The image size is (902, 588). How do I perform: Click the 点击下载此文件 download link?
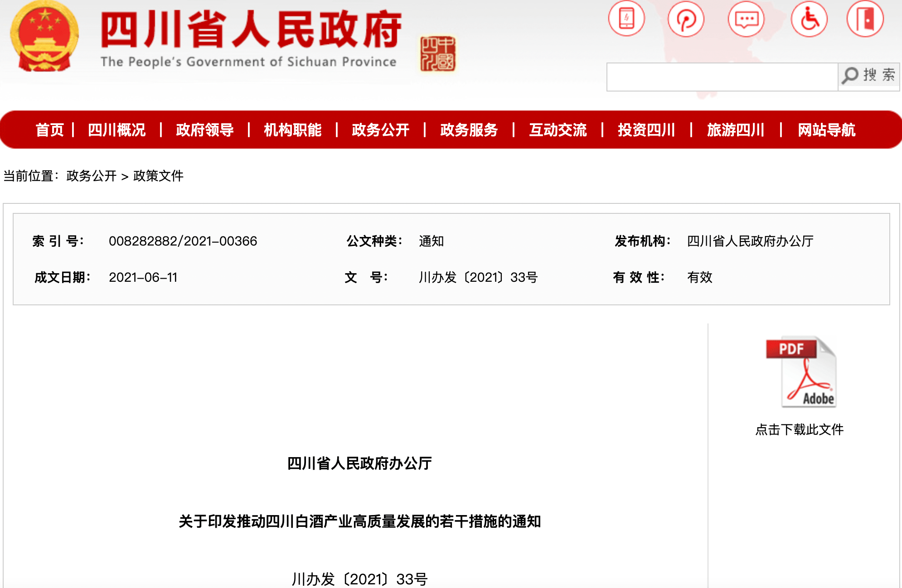(799, 429)
